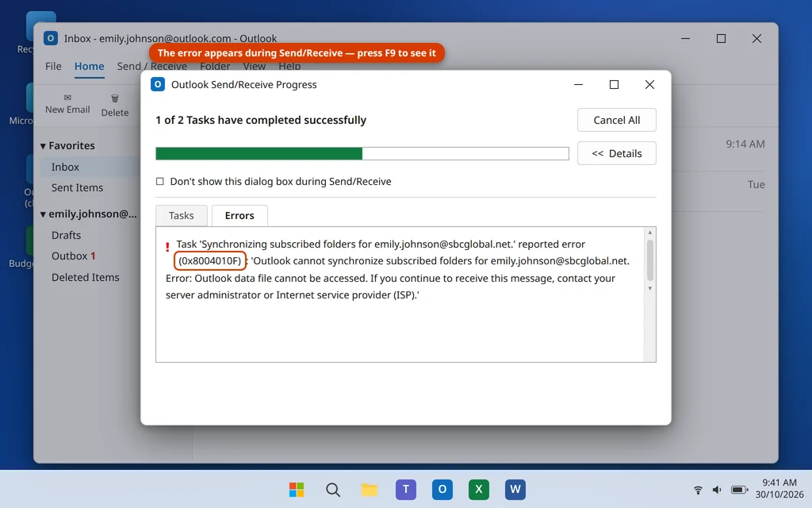The width and height of the screenshot is (812, 508).
Task: Collapse the emily.johnson@ account tree
Action: tap(43, 214)
